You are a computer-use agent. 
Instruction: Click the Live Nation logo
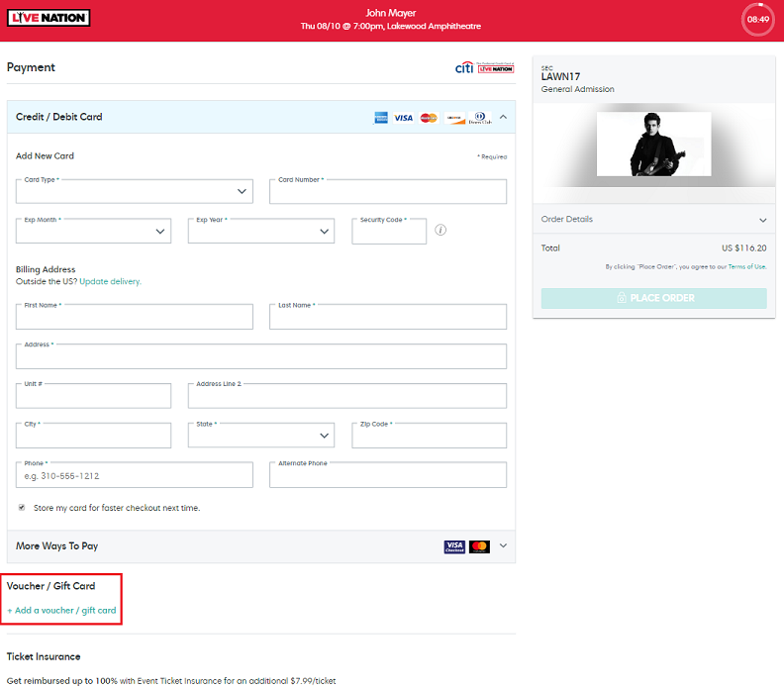[49, 18]
